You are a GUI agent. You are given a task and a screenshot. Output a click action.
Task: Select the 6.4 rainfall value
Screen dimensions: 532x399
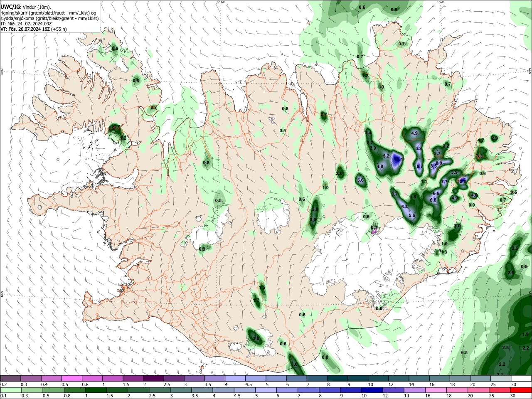tap(404, 207)
